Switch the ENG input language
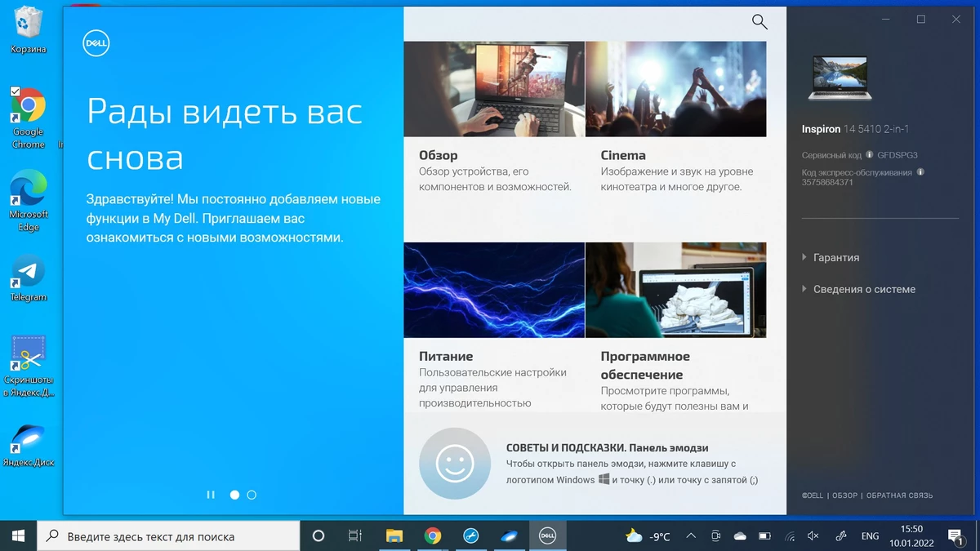Screen dimensions: 980x551 coord(871,536)
